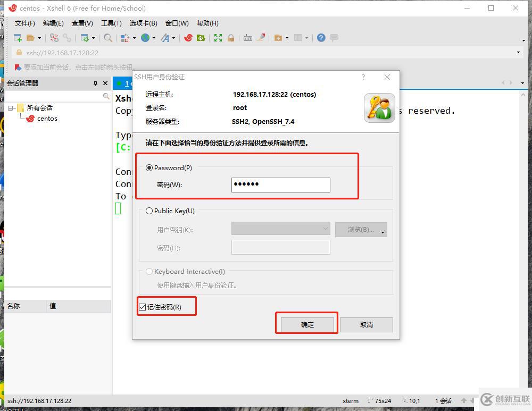Screen dimensions: 532x411
Task: Close the 会话管理器 panel
Action: click(x=105, y=83)
